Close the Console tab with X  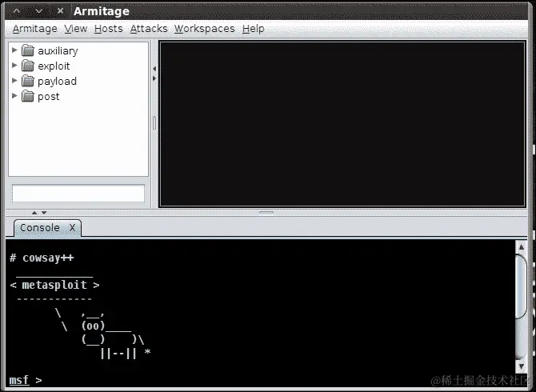coord(72,228)
